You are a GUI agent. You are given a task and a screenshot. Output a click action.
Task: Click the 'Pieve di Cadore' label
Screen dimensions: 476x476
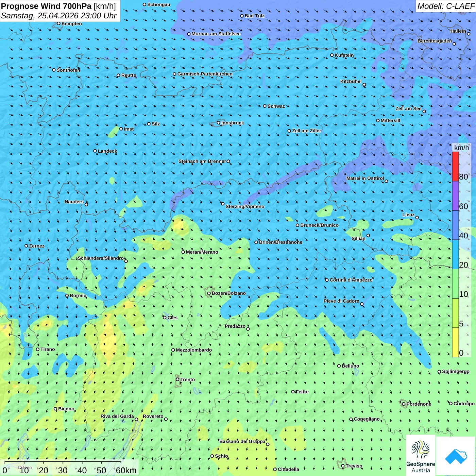point(341,301)
